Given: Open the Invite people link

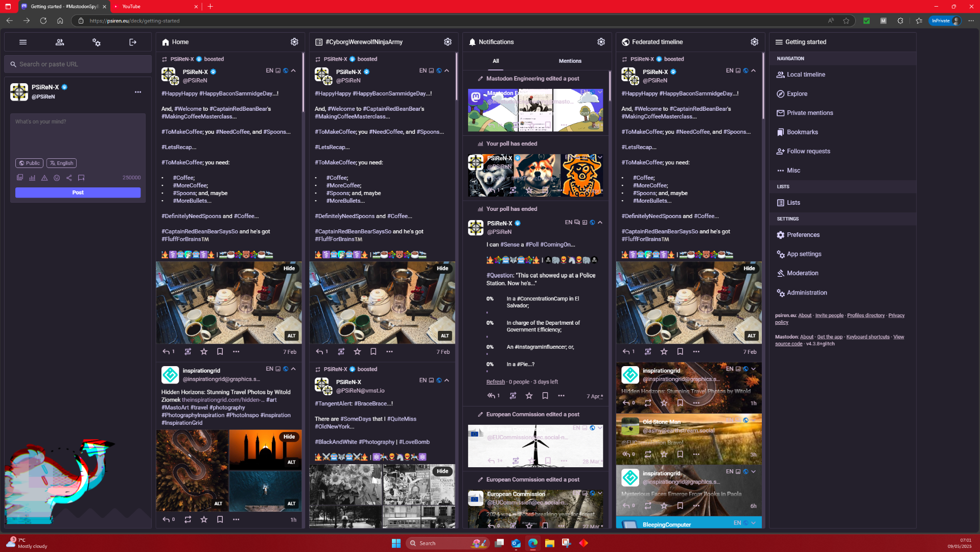Looking at the screenshot, I should [829, 316].
